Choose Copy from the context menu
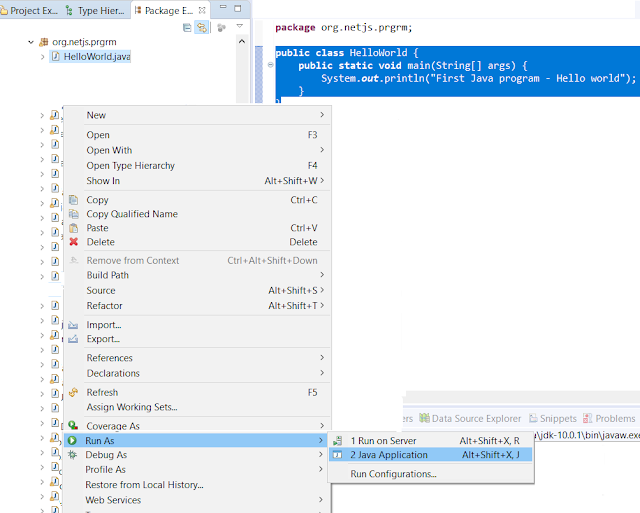This screenshot has width=640, height=513. tap(197, 200)
